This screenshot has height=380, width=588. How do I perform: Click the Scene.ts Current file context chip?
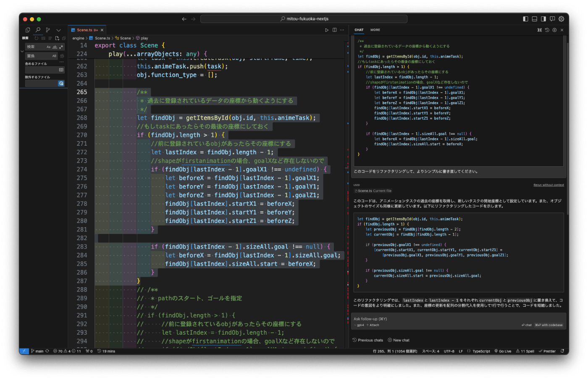373,191
